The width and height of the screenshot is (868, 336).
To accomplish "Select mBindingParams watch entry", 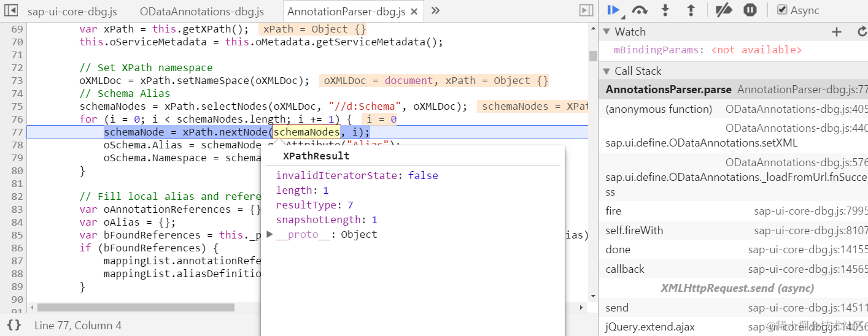I will [x=708, y=50].
